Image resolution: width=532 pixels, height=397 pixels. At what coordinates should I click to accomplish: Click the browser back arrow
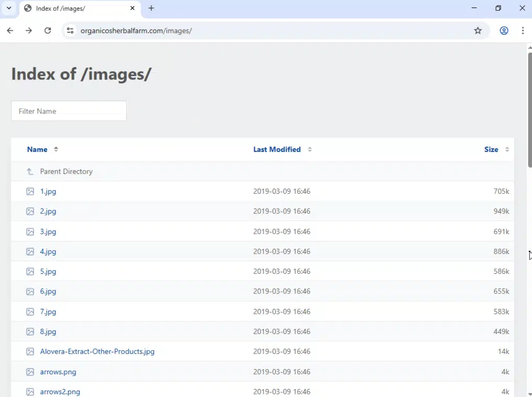(10, 30)
